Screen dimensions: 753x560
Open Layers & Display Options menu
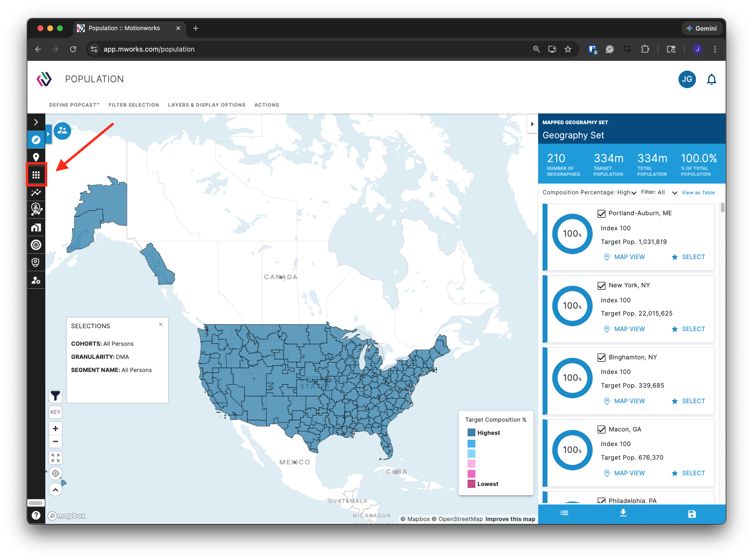207,105
